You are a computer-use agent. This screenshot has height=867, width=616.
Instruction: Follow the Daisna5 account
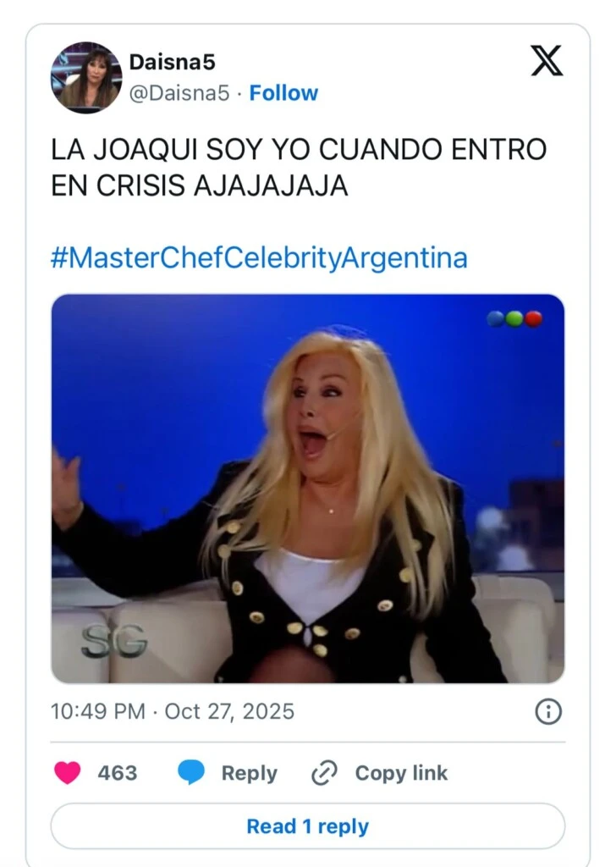tap(283, 93)
